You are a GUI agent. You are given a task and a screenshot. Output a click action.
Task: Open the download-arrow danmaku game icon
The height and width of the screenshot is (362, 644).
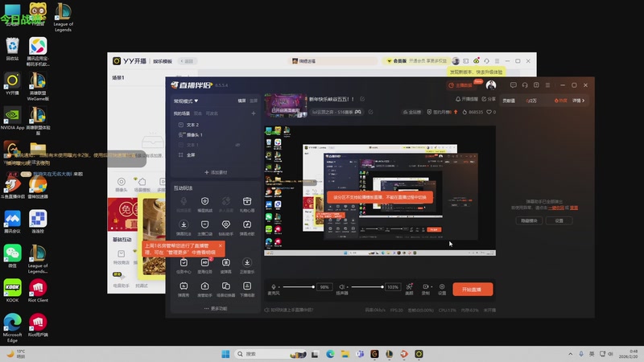[x=184, y=224]
